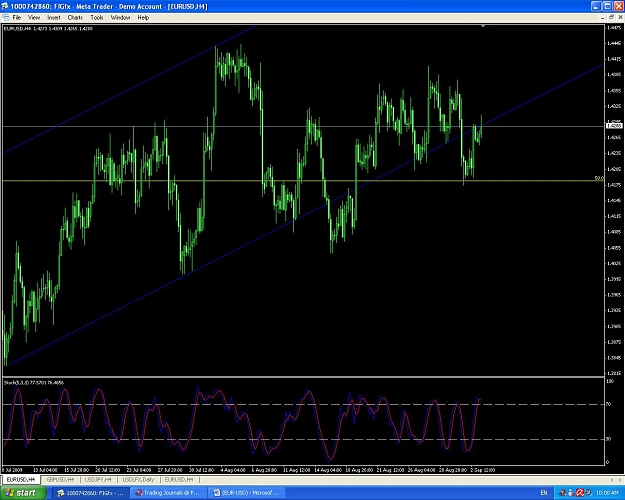Viewport: 625px width, 500px height.
Task: Click the 4 Aug 04:00 time axis label
Action: click(233, 470)
